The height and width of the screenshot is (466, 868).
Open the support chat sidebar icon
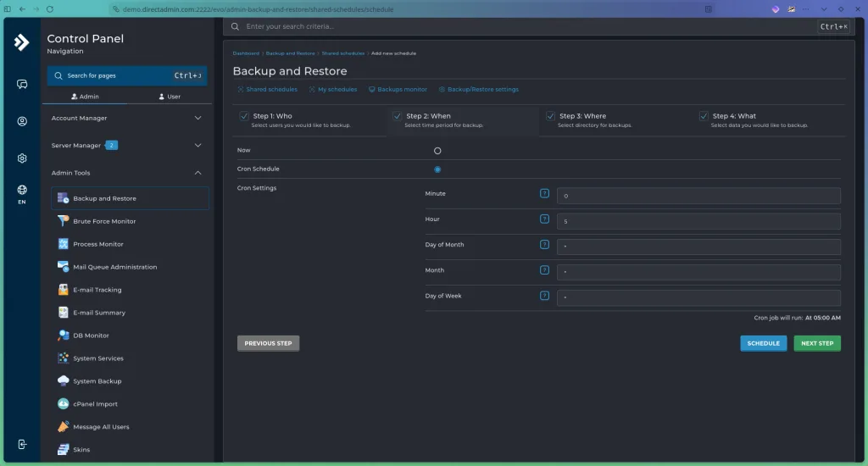21,84
